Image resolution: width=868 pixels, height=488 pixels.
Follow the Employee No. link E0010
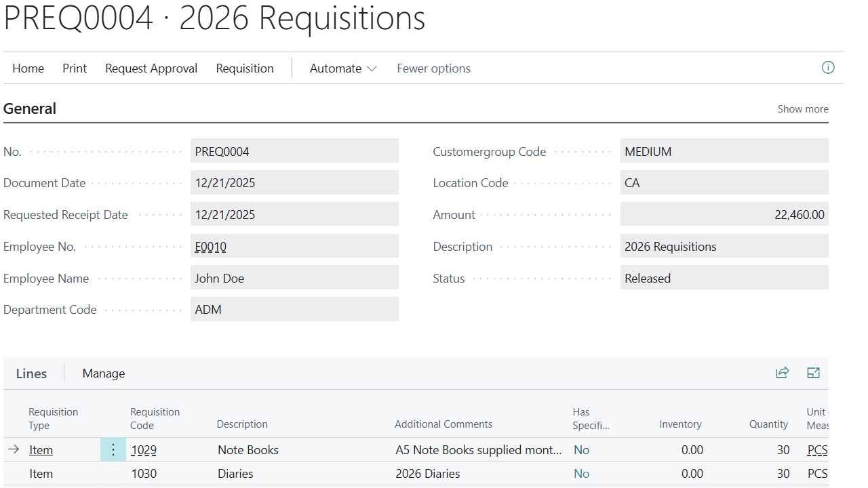(210, 246)
